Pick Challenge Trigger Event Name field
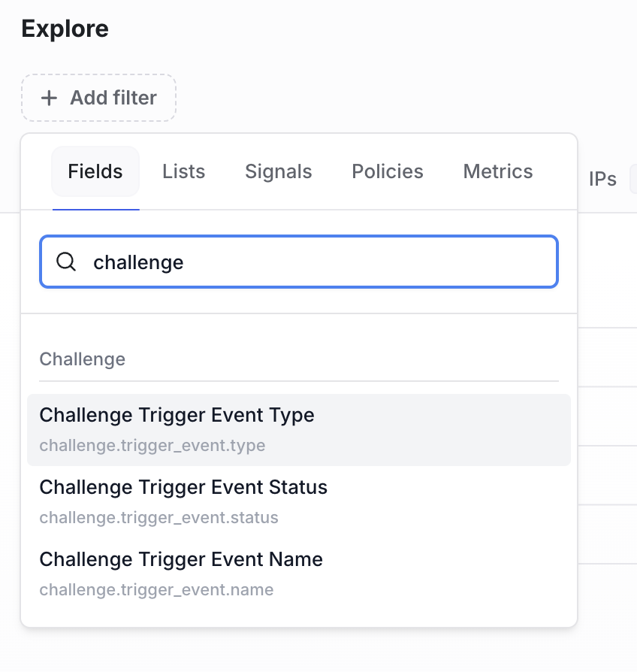This screenshot has width=637, height=672. tap(299, 574)
